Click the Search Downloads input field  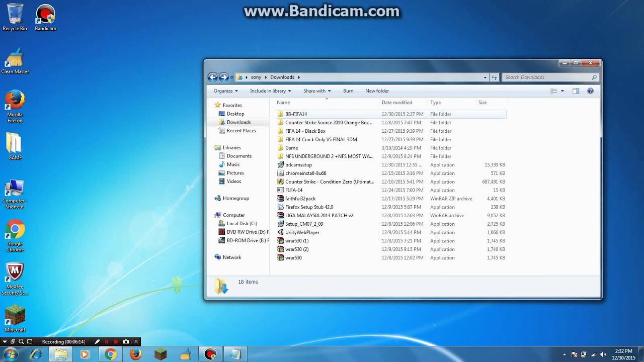(x=550, y=77)
